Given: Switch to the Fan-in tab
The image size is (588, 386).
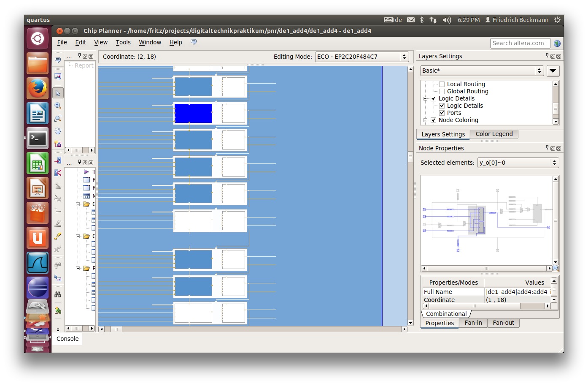Looking at the screenshot, I should point(473,323).
